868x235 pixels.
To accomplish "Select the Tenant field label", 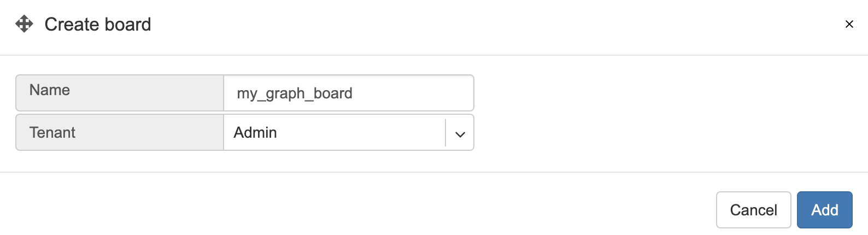I will (52, 132).
